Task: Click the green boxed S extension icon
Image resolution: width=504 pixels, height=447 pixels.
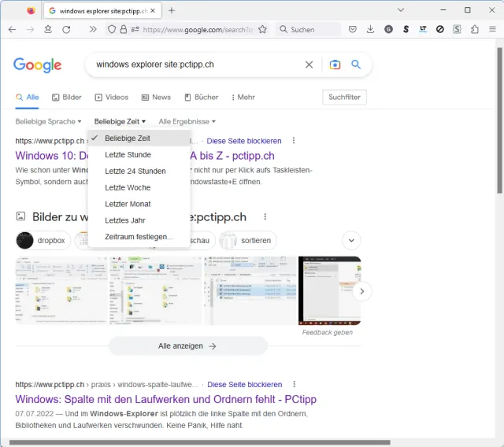Action: [x=457, y=30]
